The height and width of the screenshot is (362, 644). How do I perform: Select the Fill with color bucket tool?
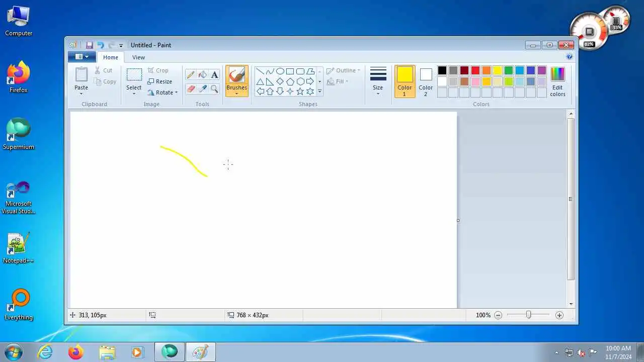pos(202,75)
